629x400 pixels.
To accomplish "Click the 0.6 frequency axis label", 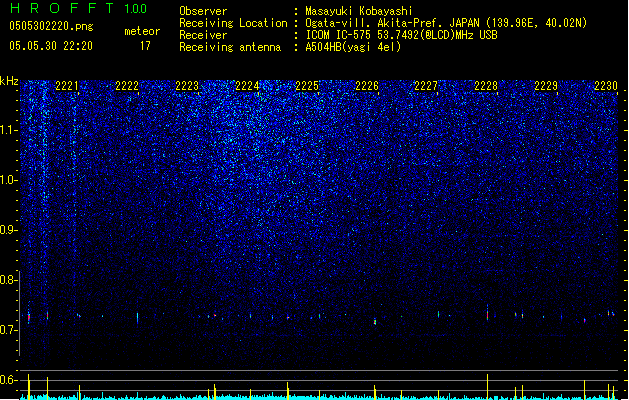I will (x=9, y=380).
